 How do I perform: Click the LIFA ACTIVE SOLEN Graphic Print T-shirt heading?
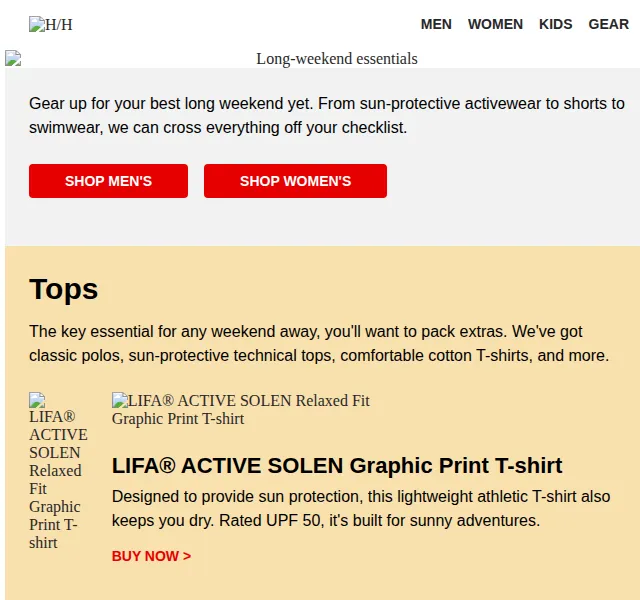(x=337, y=465)
